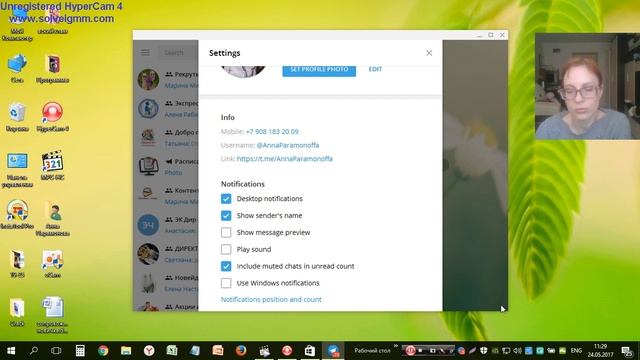This screenshot has height=360, width=640.
Task: Open the Рабочий стол taskbar toolbar
Action: pos(372,351)
